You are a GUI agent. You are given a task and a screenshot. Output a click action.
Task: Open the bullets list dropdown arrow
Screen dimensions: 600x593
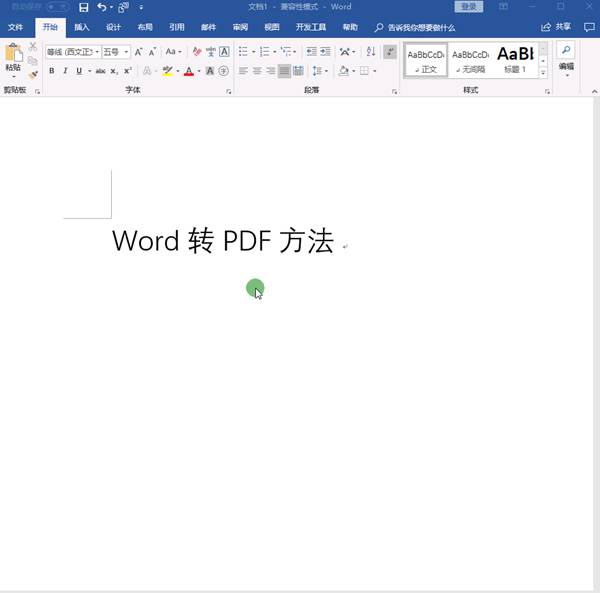[253, 52]
